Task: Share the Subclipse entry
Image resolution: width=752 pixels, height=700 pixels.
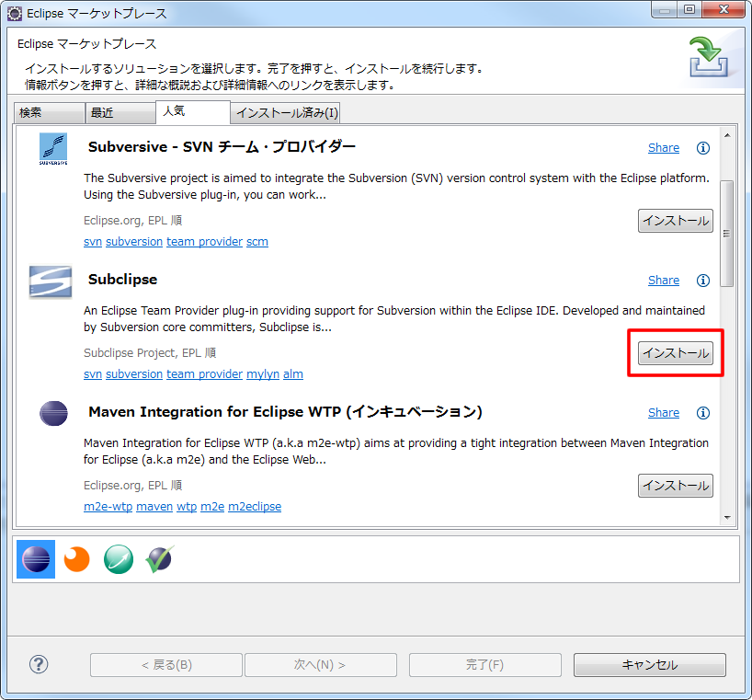Action: coord(663,281)
